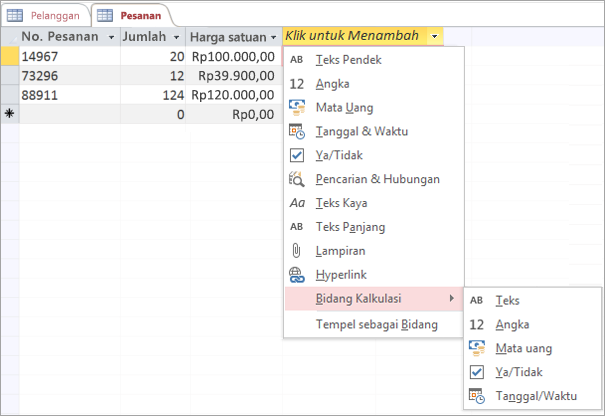The width and height of the screenshot is (605, 416).
Task: Click the currency icon beside submenu Mata uang
Action: pos(477,348)
